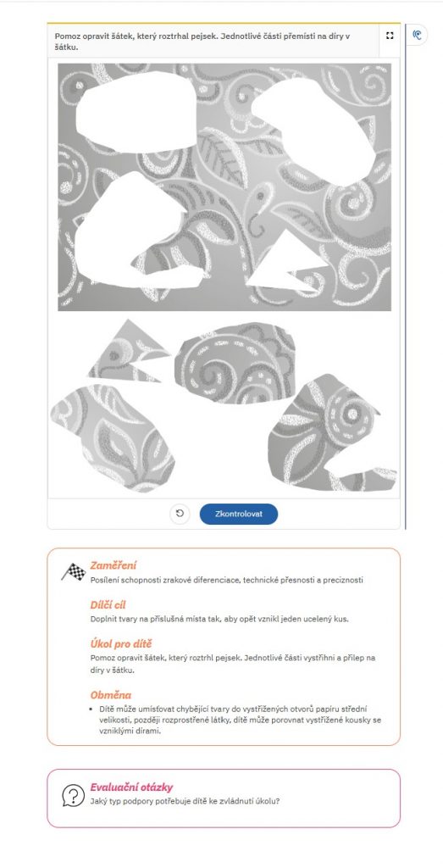This screenshot has height=868, width=443.
Task: Click the Úkol pro dítě heading
Action: click(121, 644)
